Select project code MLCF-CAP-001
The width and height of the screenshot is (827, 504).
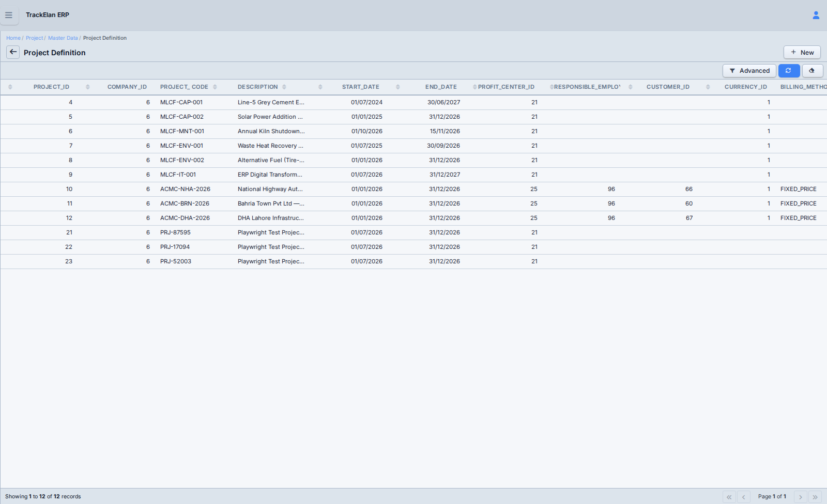[x=181, y=102]
